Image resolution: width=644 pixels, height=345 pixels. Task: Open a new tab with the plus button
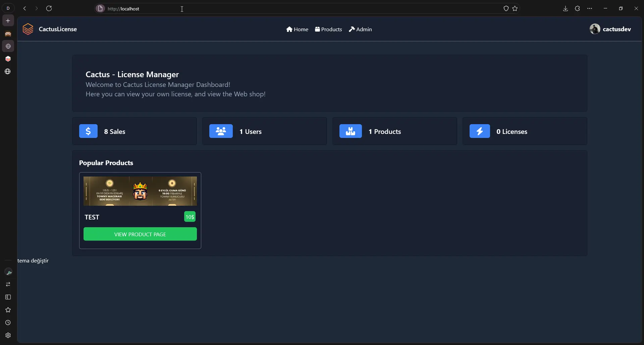8,21
